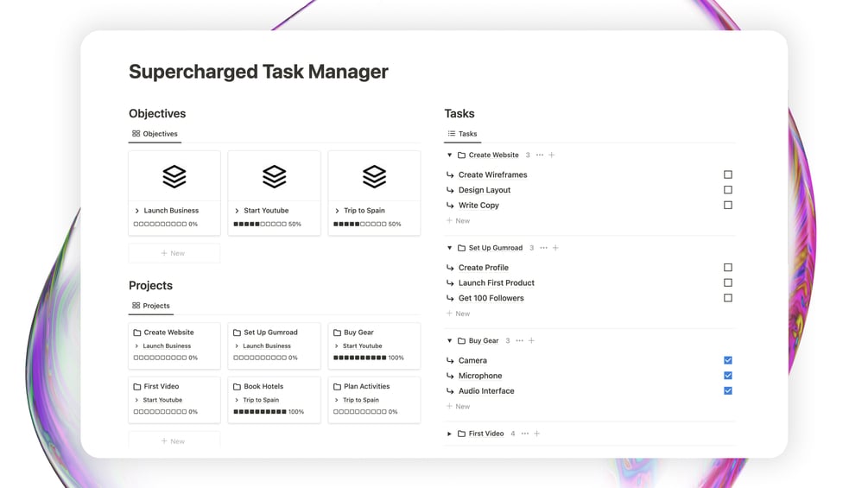Collapse the Buy Gear task group triangle
Viewport: 868px width, 488px height.
(449, 341)
